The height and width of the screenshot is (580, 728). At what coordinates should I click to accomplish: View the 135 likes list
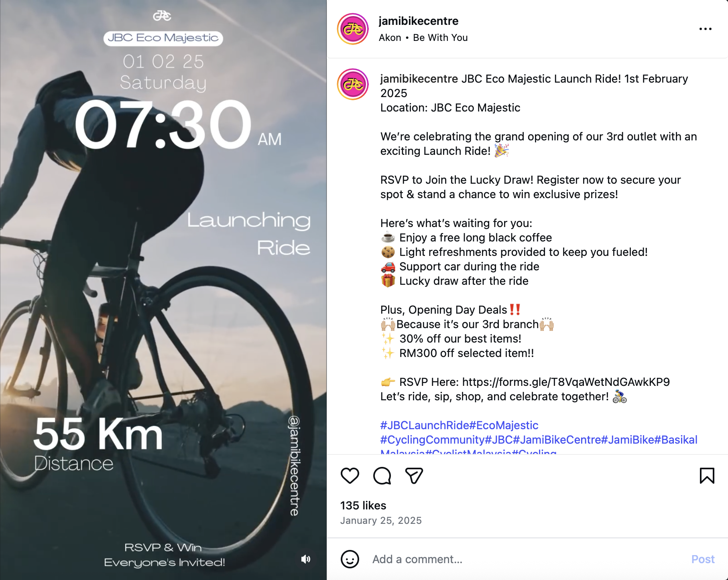pyautogui.click(x=363, y=505)
